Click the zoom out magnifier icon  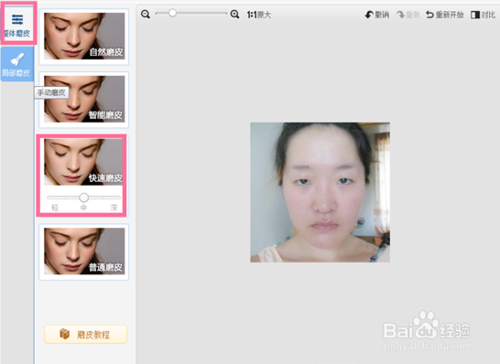[145, 14]
